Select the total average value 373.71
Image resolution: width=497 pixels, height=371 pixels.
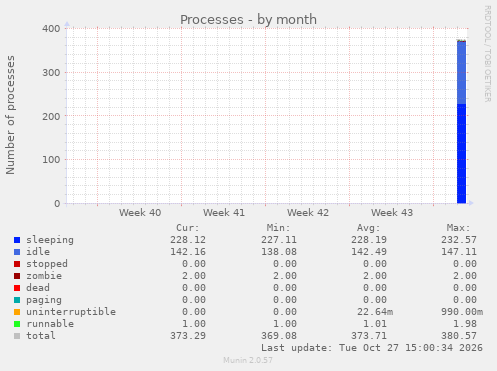pyautogui.click(x=369, y=336)
